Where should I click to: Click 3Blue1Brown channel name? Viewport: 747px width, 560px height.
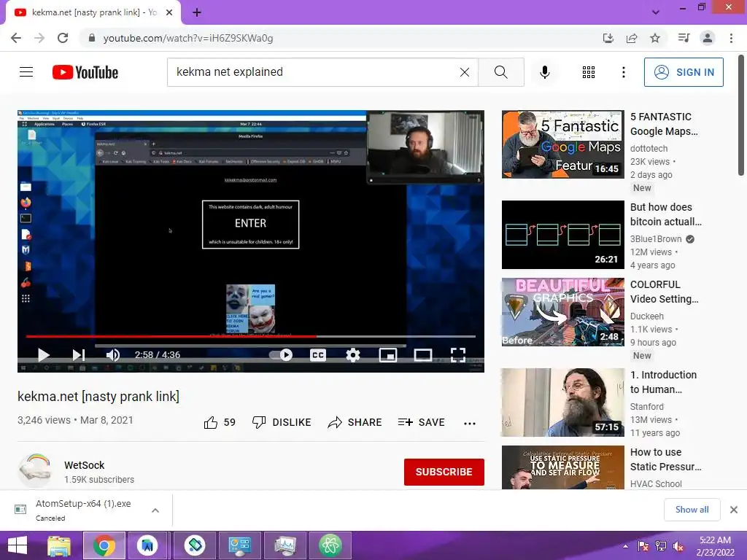click(656, 239)
